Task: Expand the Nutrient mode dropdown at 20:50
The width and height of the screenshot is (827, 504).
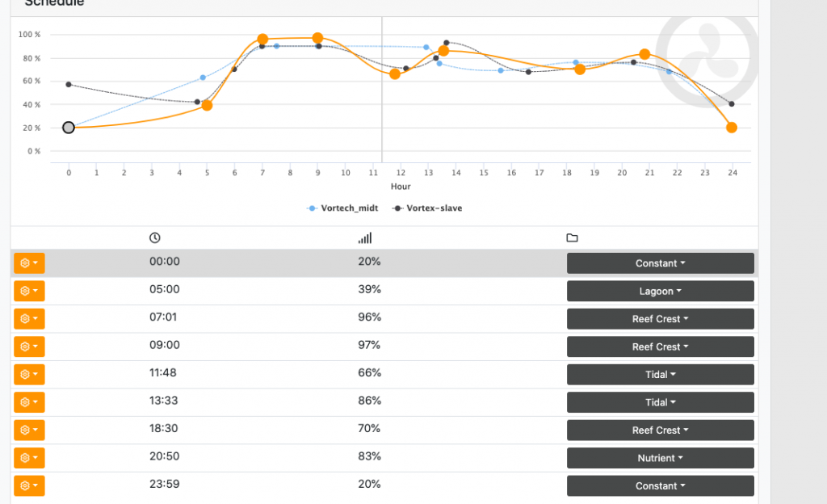Action: pyautogui.click(x=660, y=458)
